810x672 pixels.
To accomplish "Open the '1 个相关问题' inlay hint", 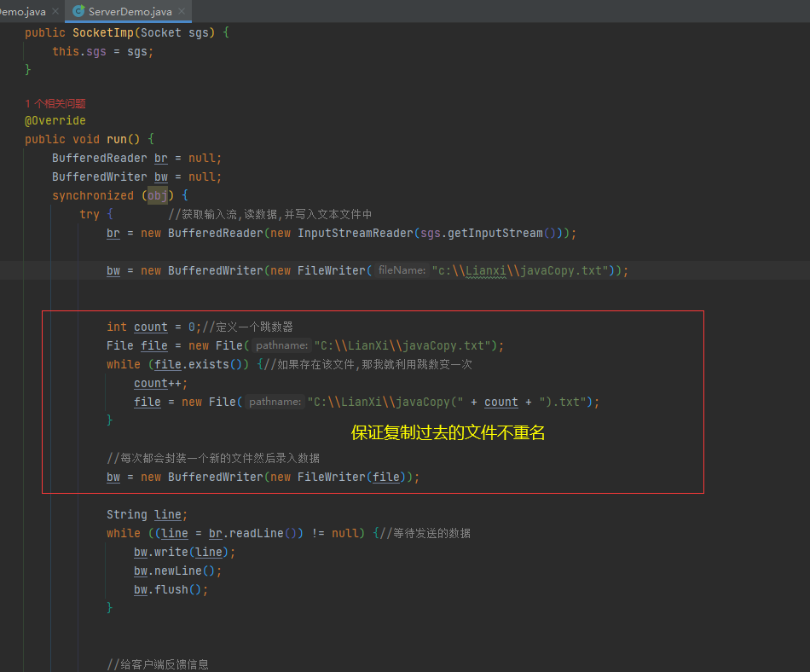I will point(55,103).
